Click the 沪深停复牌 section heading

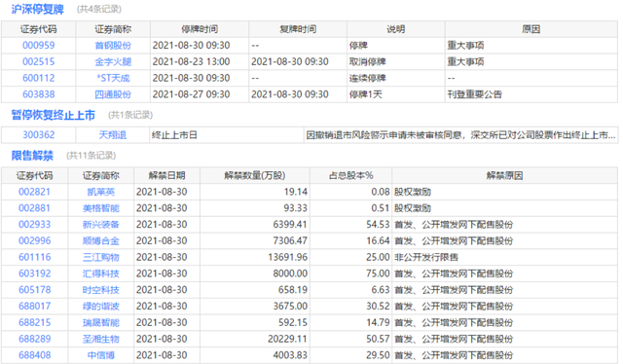coord(37,9)
